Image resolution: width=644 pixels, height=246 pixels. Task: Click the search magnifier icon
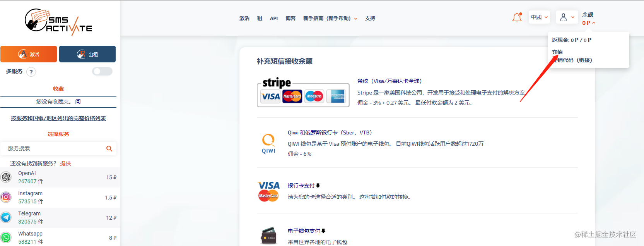tap(109, 148)
